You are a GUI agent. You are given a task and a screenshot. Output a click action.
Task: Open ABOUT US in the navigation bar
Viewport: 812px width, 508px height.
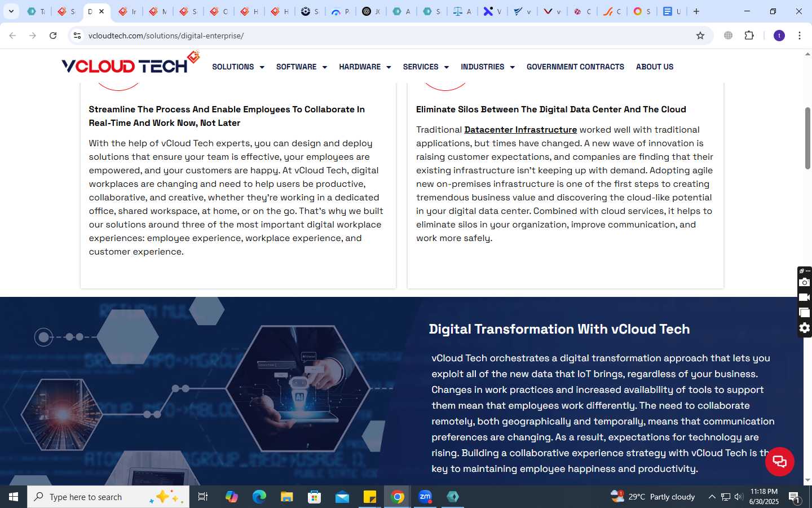pyautogui.click(x=655, y=67)
